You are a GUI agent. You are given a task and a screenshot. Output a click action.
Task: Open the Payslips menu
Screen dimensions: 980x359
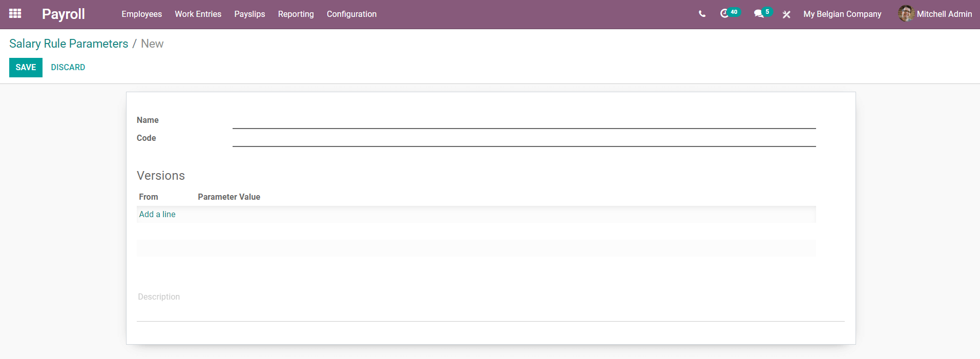[249, 14]
